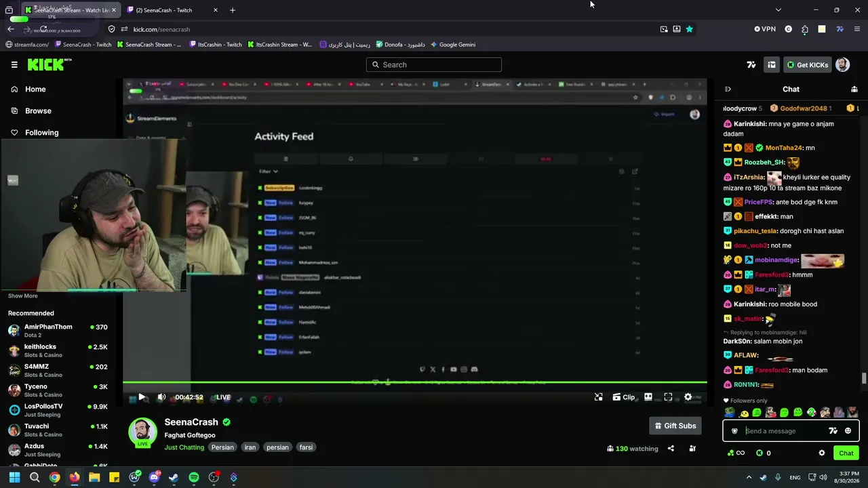Open the AmirPhanThom recommended channel
This screenshot has height=488, width=868.
point(58,330)
